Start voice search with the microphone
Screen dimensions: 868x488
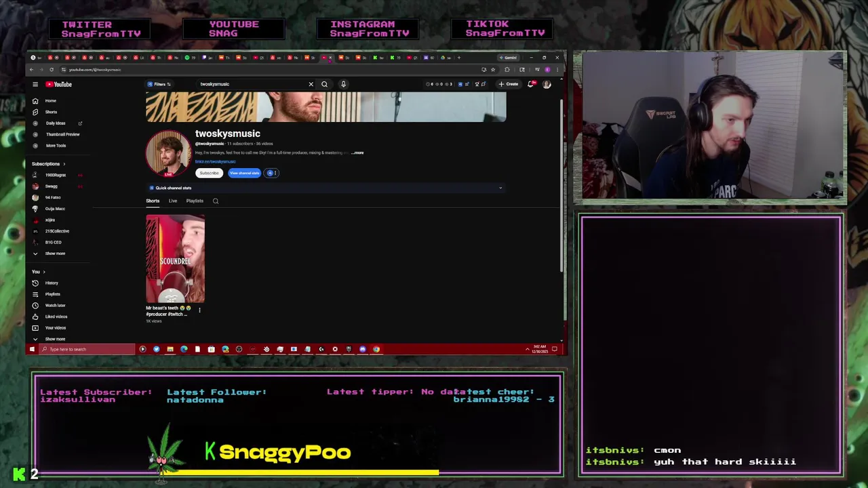(343, 84)
